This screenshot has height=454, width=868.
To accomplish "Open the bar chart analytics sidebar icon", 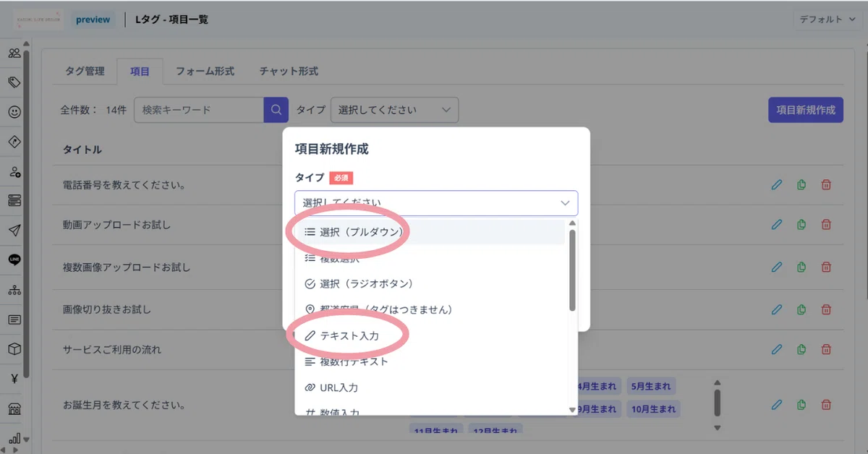I will (x=14, y=438).
